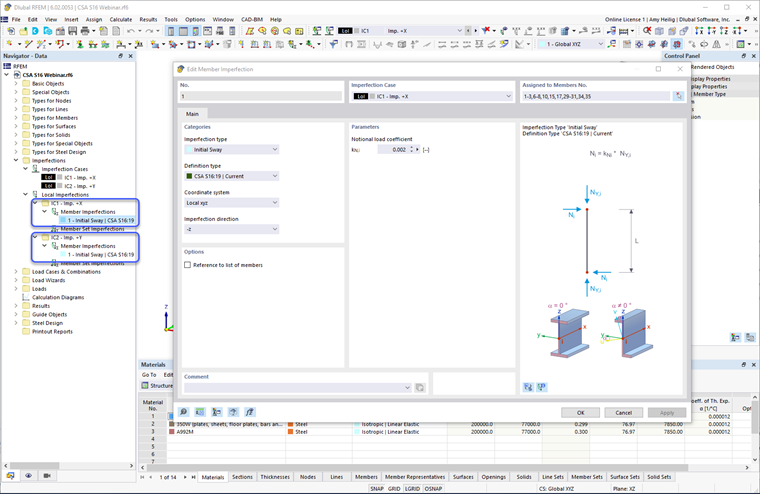Expand the Load Cases & Combinations node
The height and width of the screenshot is (494, 760).
click(x=16, y=271)
